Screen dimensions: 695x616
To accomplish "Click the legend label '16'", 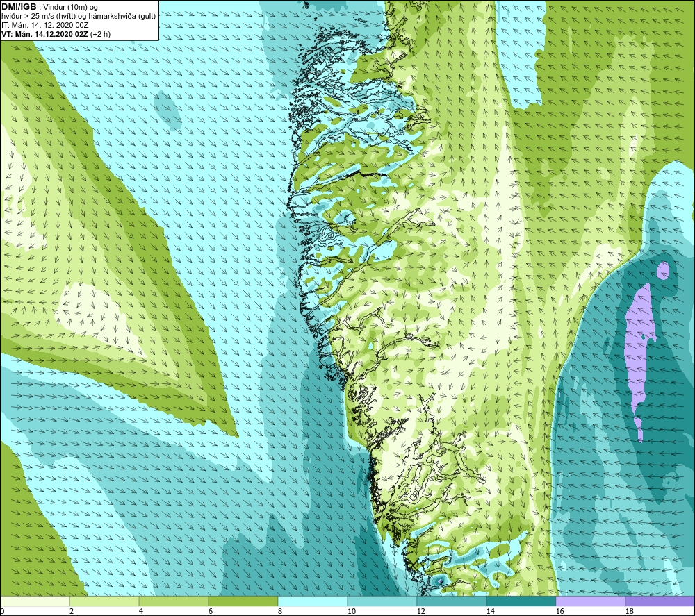I will coord(559,612).
